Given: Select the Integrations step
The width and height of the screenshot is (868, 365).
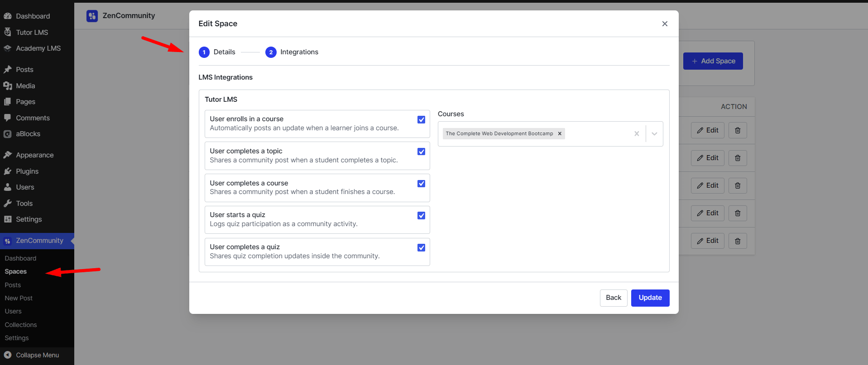Looking at the screenshot, I should pyautogui.click(x=292, y=52).
